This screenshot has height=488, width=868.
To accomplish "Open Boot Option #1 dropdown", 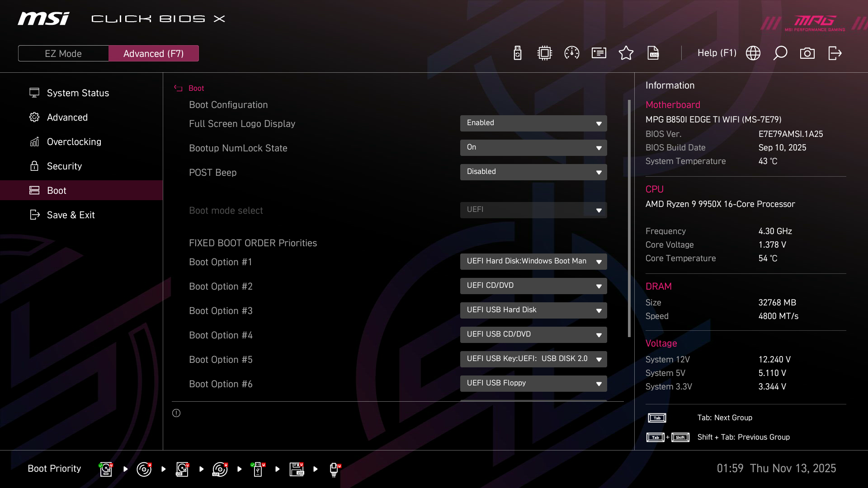I will [x=533, y=262].
